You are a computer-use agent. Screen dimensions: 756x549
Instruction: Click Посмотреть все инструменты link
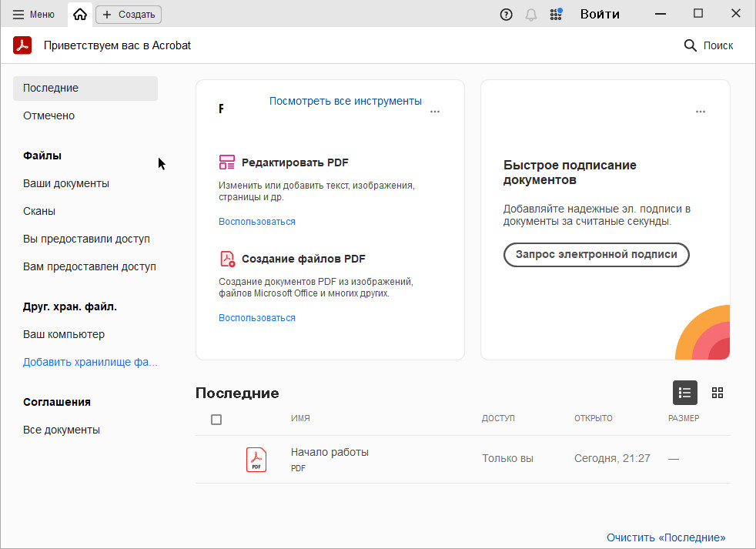click(345, 101)
